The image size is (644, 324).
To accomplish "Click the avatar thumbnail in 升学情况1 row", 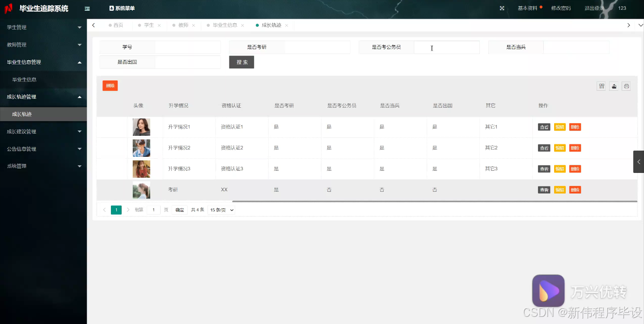I will (141, 127).
